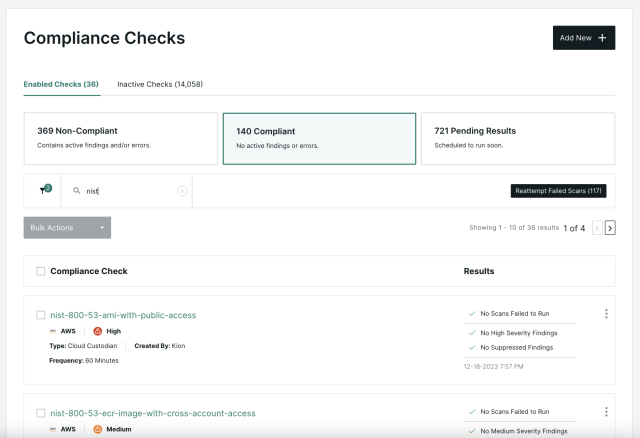Toggle the select-all Compliance Check checkbox

pyautogui.click(x=40, y=271)
